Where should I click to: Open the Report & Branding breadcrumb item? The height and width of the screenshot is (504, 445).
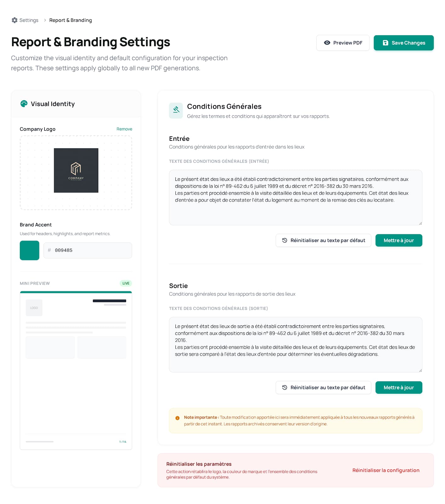click(x=71, y=20)
